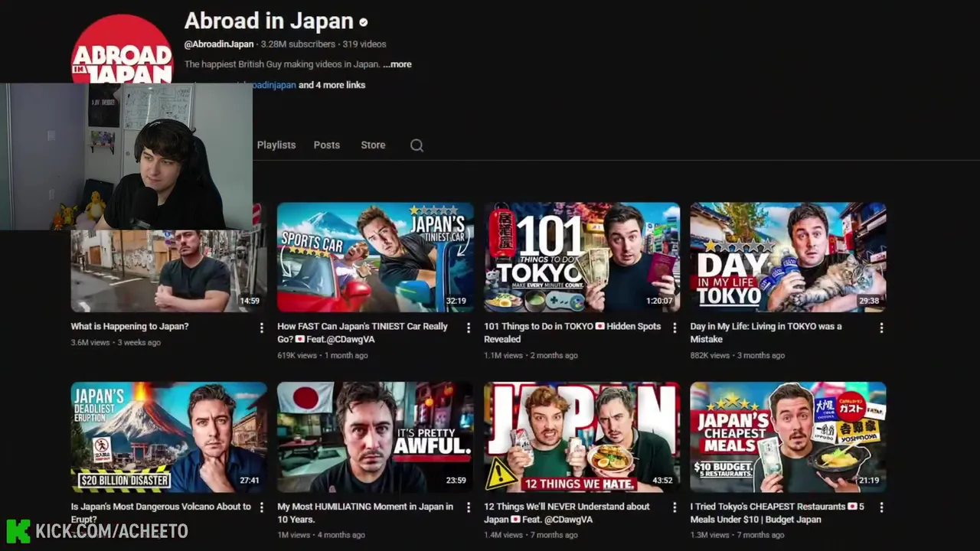Image resolution: width=980 pixels, height=551 pixels.
Task: Click title "How FAST Can Japan's TINIEST Car Really Go?"
Action: 362,333
